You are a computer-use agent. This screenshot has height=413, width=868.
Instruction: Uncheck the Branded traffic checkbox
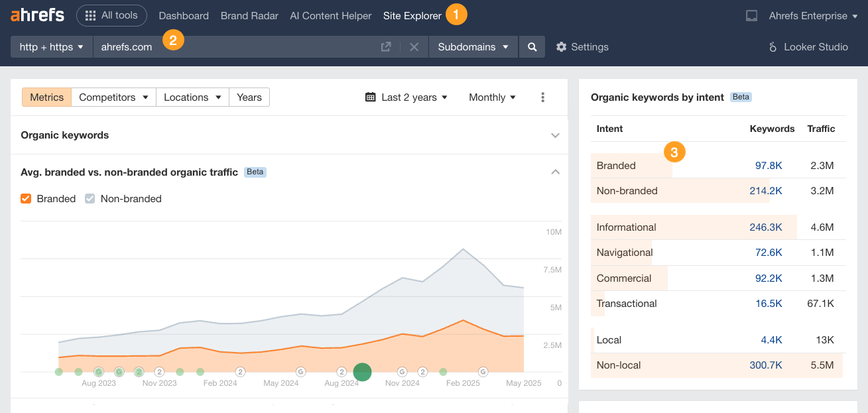(x=25, y=198)
